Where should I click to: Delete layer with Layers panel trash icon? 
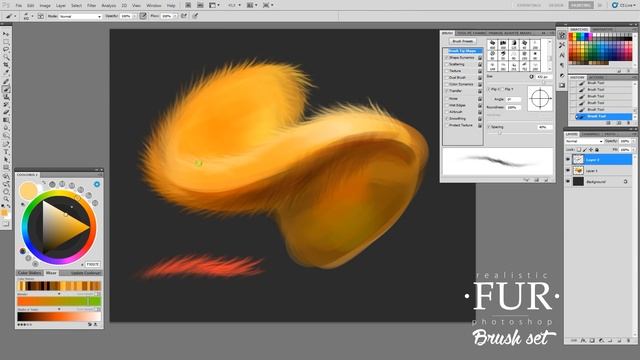(628, 340)
